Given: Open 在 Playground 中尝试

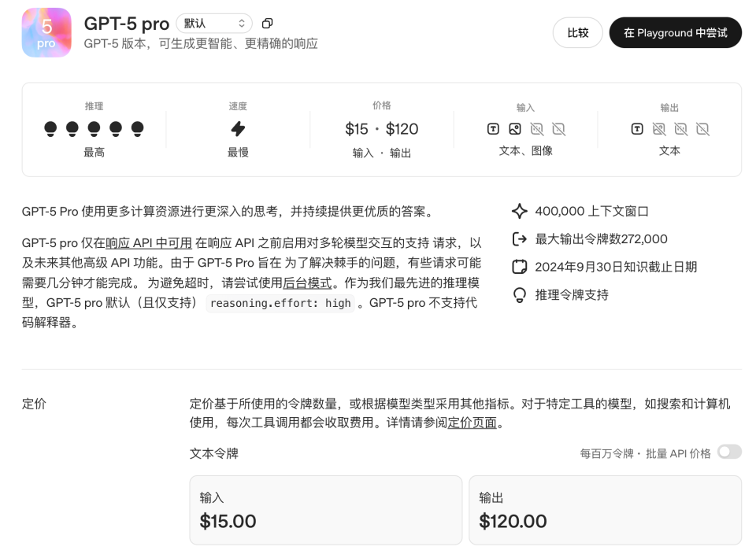Looking at the screenshot, I should tap(675, 32).
